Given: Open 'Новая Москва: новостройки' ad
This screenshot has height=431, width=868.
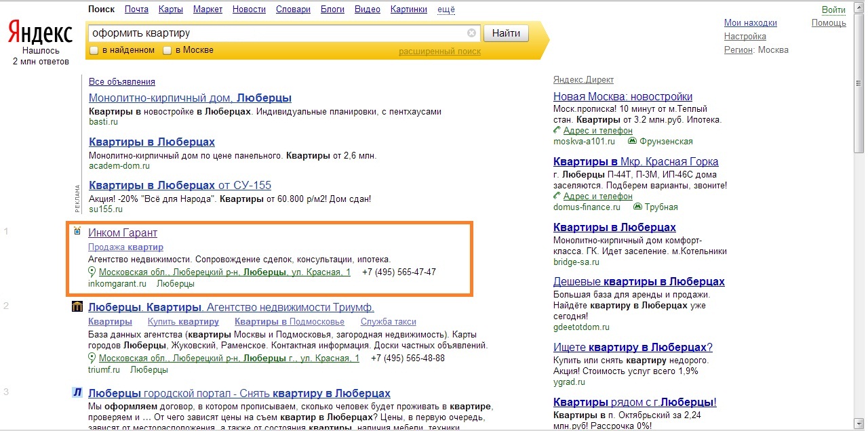Looking at the screenshot, I should point(623,97).
